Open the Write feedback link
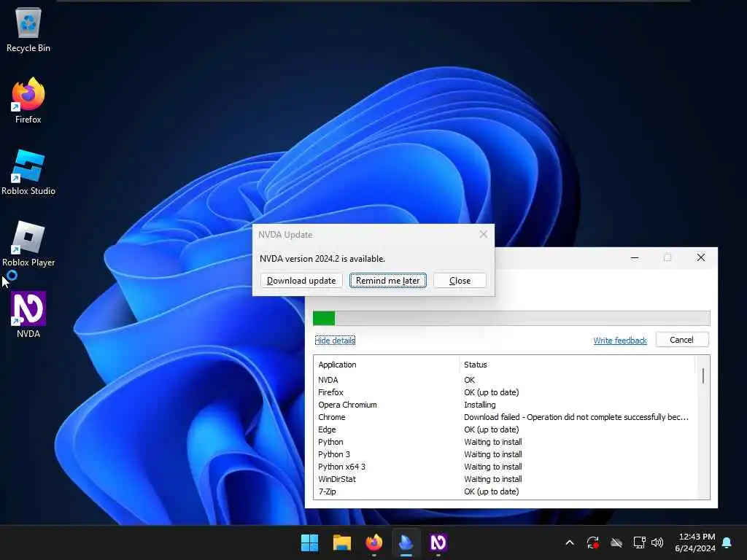Viewport: 747px width, 560px height. 620,341
